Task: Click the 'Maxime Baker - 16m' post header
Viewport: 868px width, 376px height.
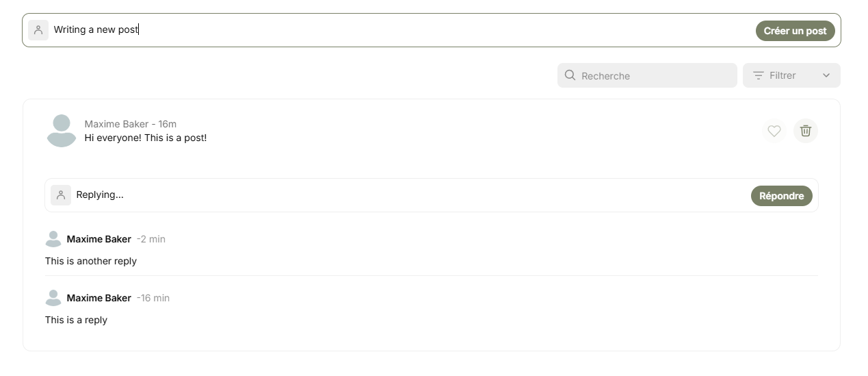Action: (x=131, y=124)
